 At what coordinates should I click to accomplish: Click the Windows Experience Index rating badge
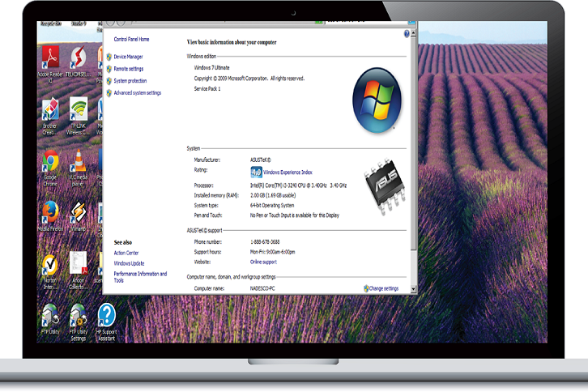pyautogui.click(x=256, y=172)
